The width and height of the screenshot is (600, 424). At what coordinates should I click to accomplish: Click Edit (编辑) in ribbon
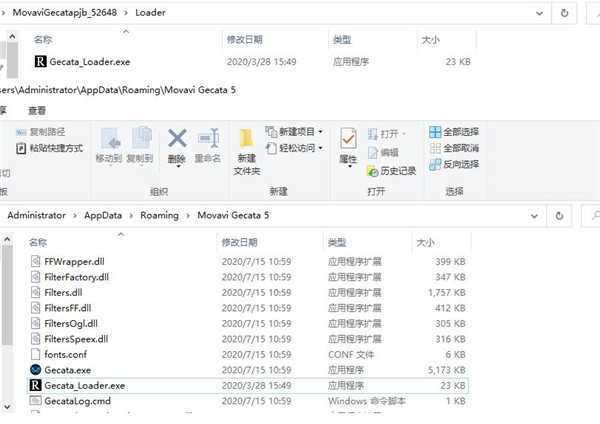(x=383, y=153)
